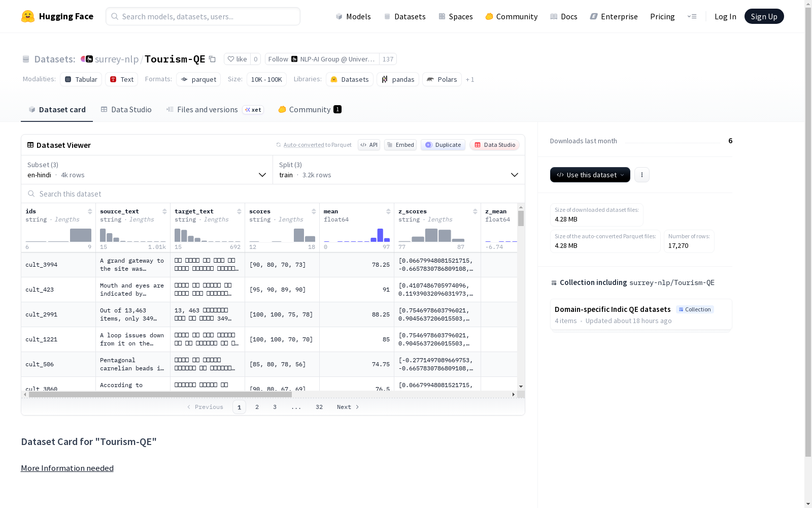Click the Datasets breadcrumb icon
Image resolution: width=812 pixels, height=508 pixels.
coord(26,59)
